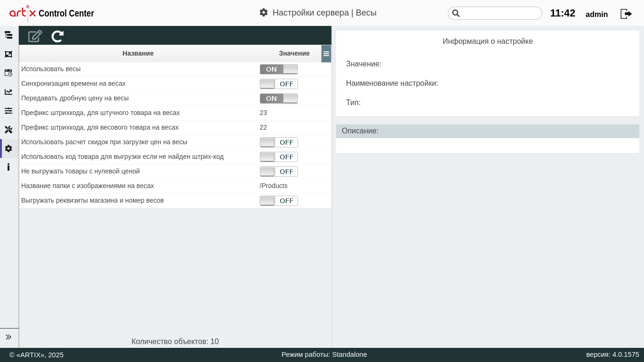Click the admin user name

click(x=596, y=15)
